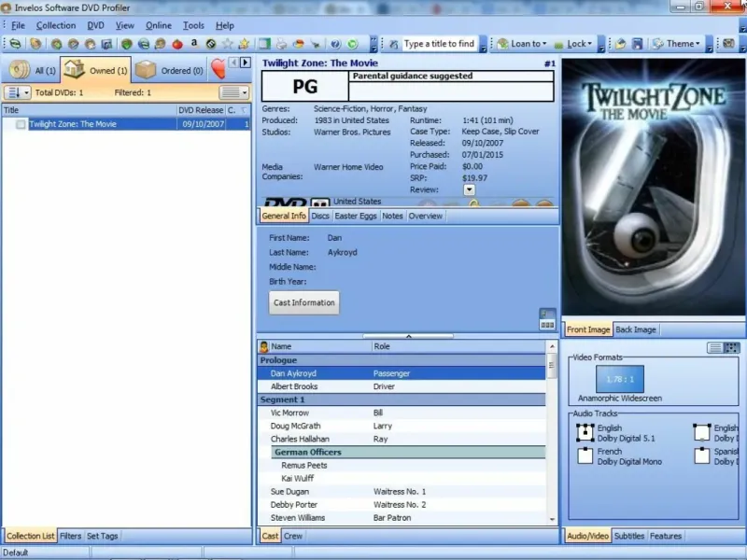Open the Features tab

[x=666, y=536]
